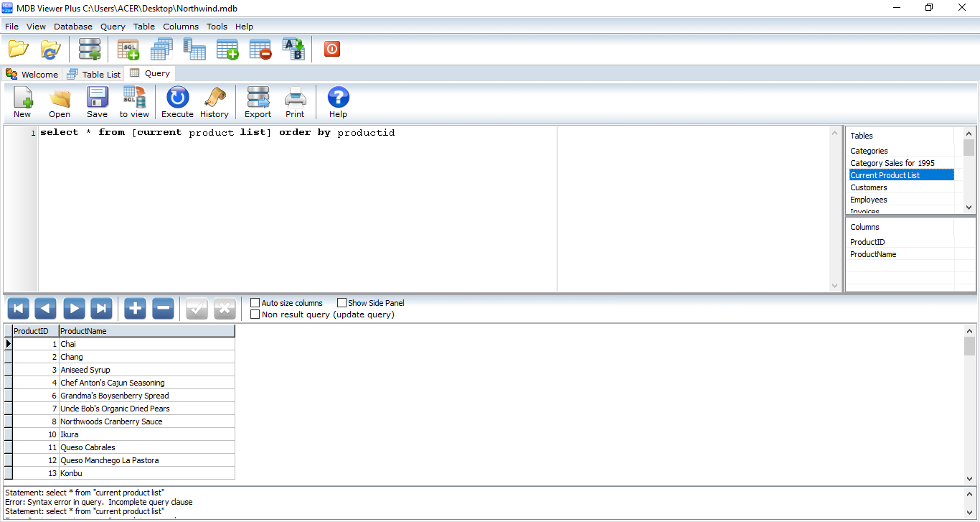Click the ProductID column header in results grid
This screenshot has width=980, height=522.
click(x=35, y=331)
